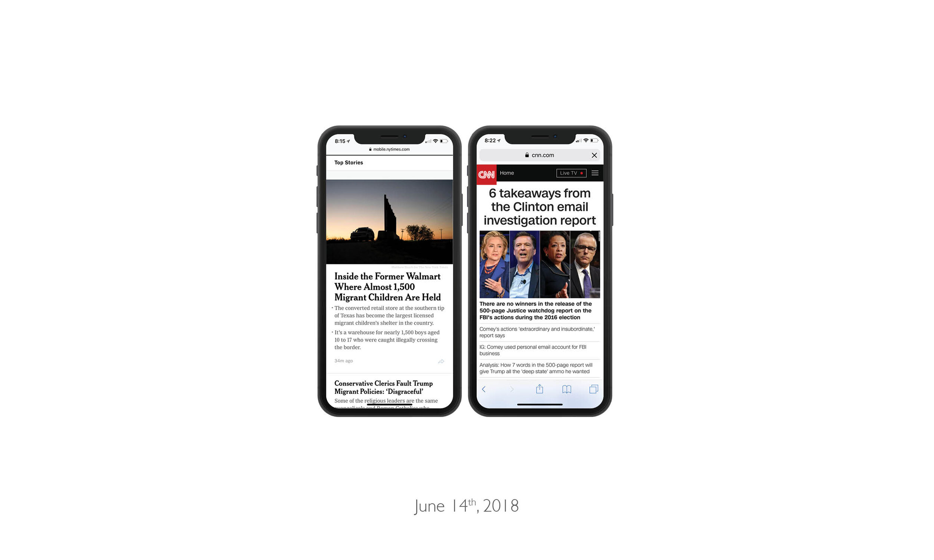Tap the CNN browser URL bar
The height and width of the screenshot is (560, 934).
539,155
